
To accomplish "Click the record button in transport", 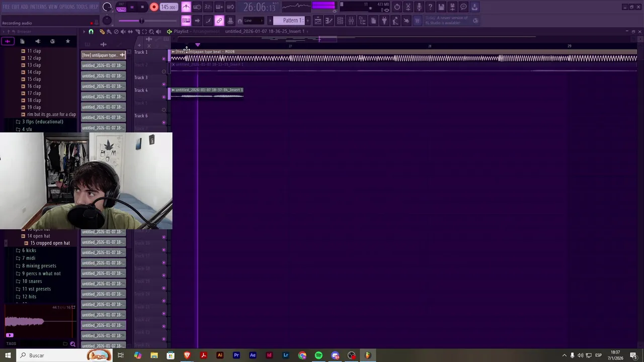I will 154,7.
